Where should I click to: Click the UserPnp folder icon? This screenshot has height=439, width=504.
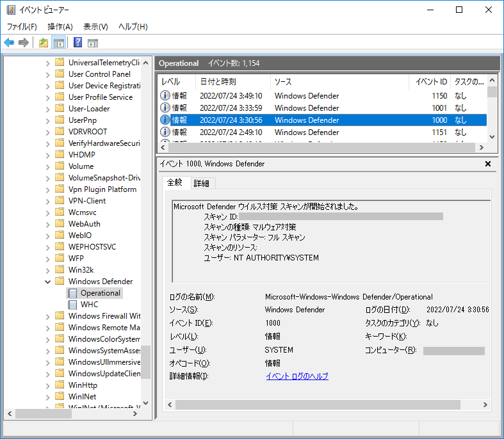click(60, 120)
